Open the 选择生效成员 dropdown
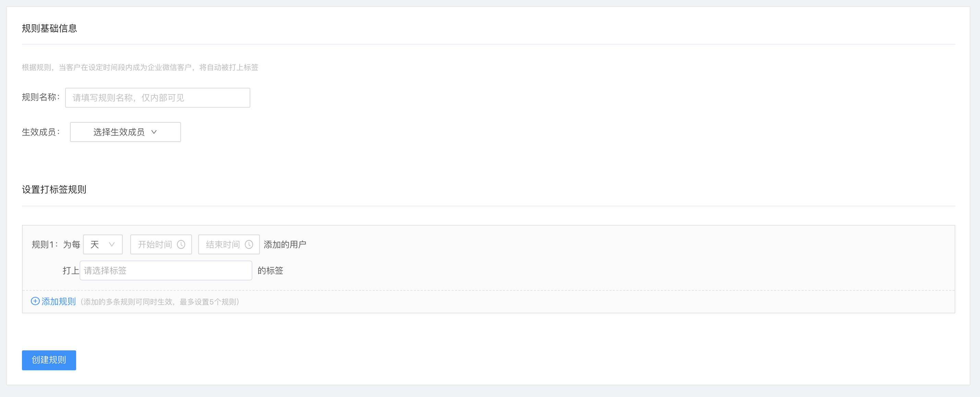This screenshot has width=980, height=397. point(126,132)
